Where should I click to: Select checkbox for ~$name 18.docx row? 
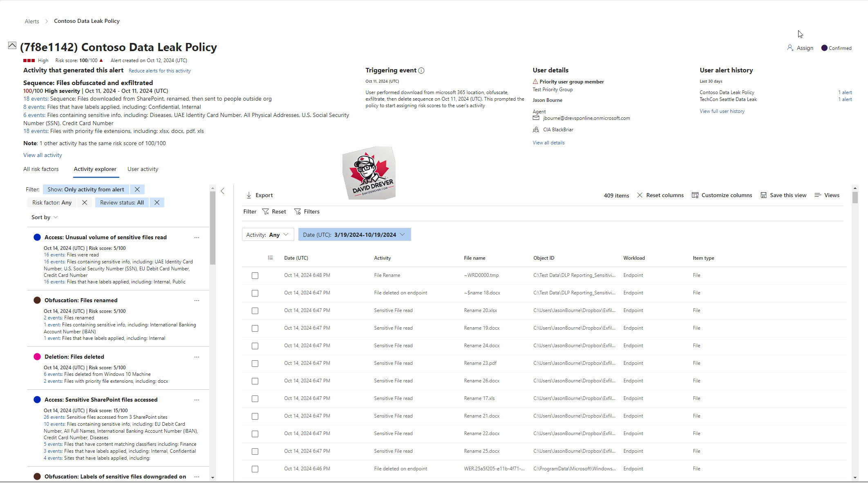point(255,293)
